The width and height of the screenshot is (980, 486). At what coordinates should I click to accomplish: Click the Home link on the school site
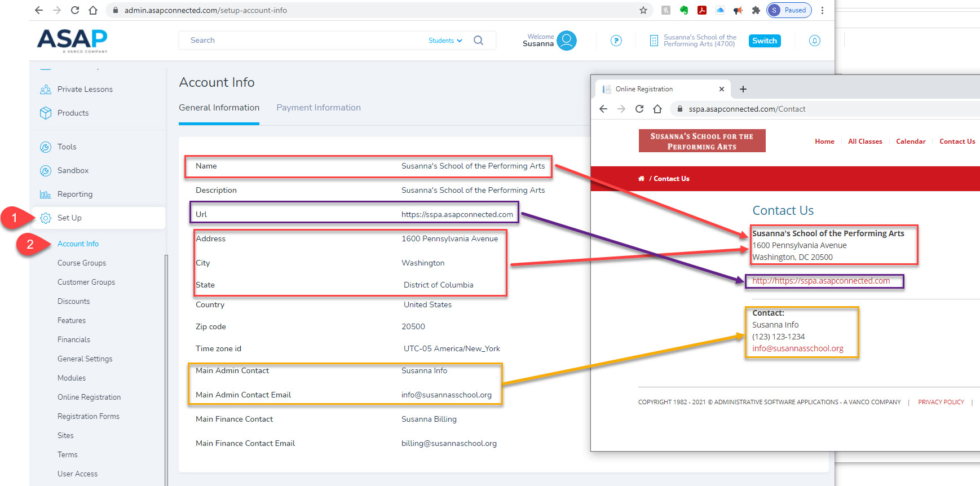(x=824, y=142)
